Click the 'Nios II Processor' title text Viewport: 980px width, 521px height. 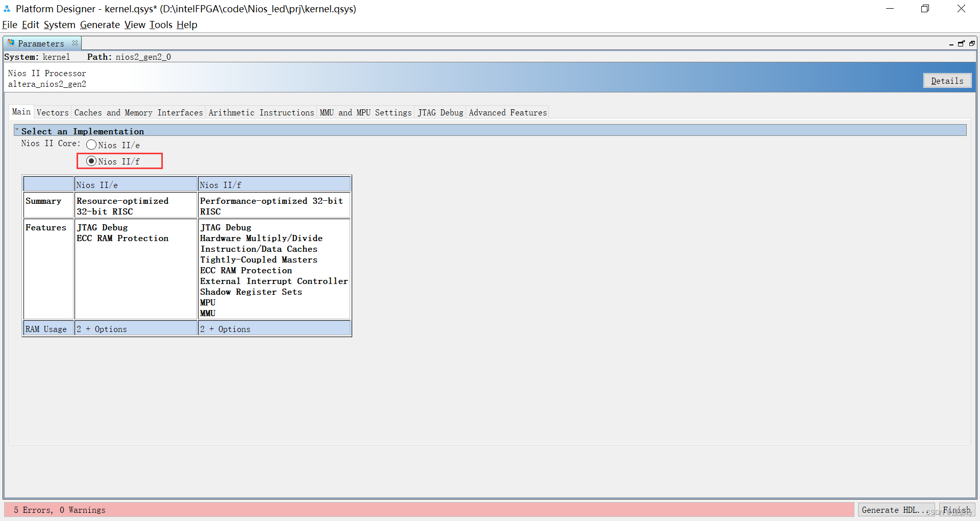(x=47, y=74)
